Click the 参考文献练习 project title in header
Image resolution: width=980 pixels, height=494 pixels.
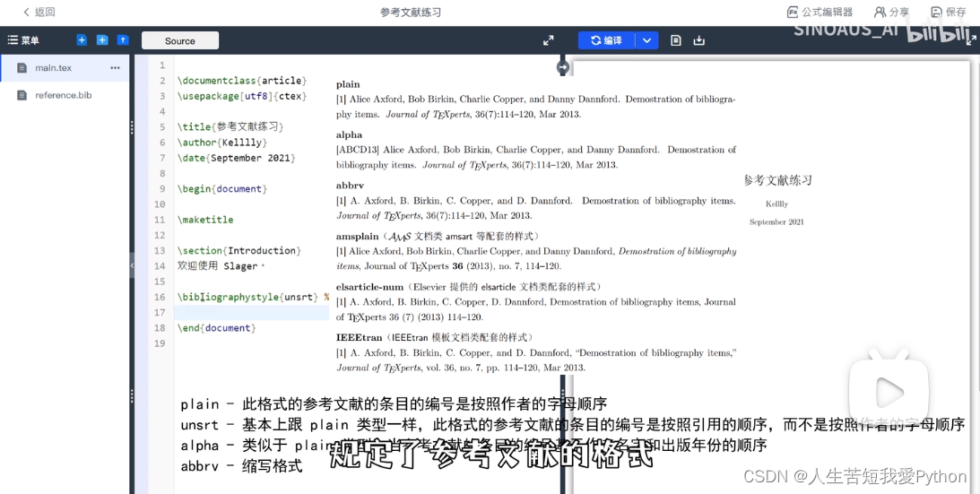pyautogui.click(x=411, y=12)
